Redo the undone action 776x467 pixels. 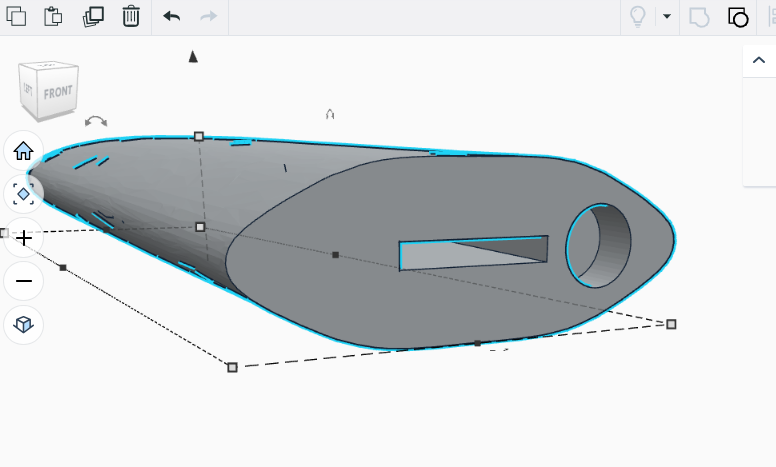click(208, 16)
